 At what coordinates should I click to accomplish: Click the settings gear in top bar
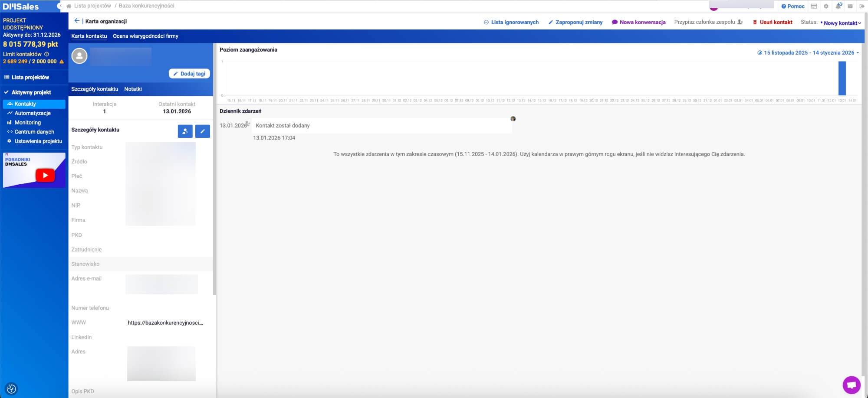tap(826, 6)
